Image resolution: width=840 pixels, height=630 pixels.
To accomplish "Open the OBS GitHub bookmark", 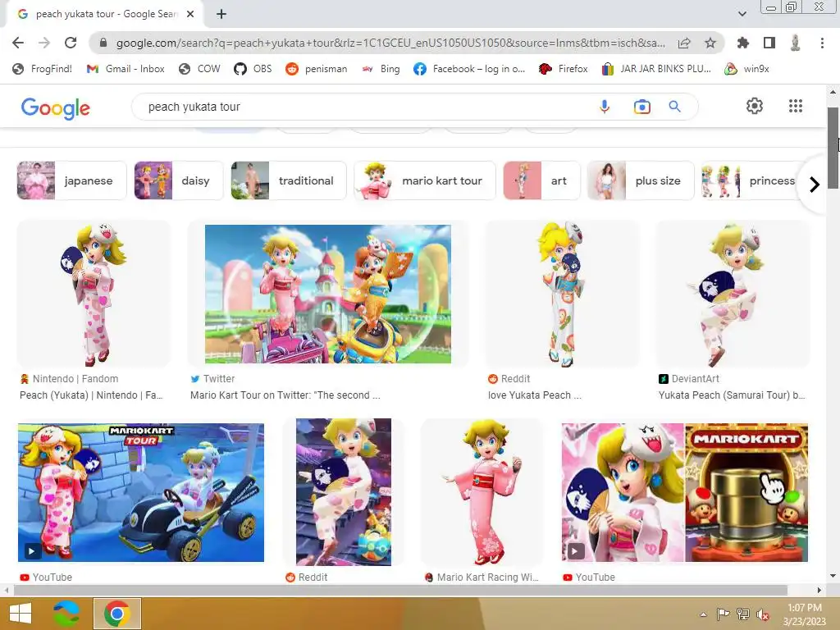I will coord(253,69).
